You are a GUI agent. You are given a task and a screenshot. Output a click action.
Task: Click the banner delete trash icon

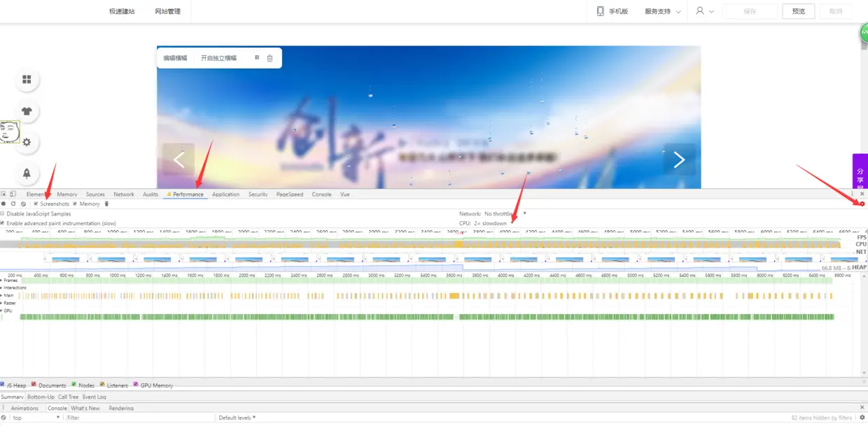click(x=269, y=58)
